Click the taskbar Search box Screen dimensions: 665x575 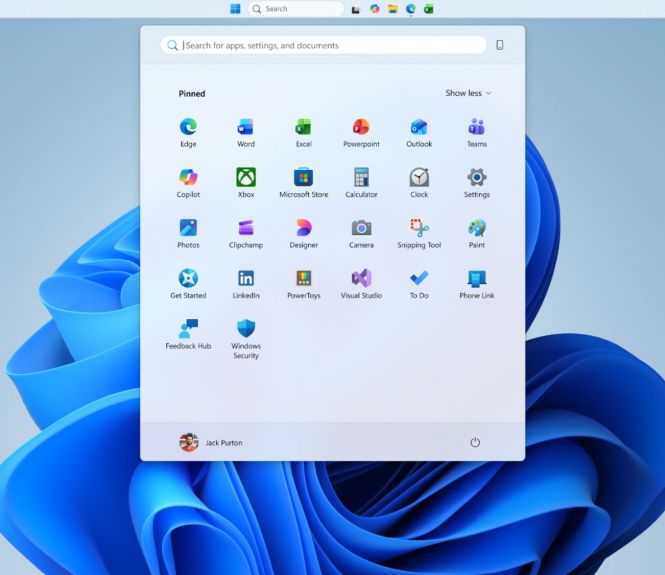tap(296, 8)
